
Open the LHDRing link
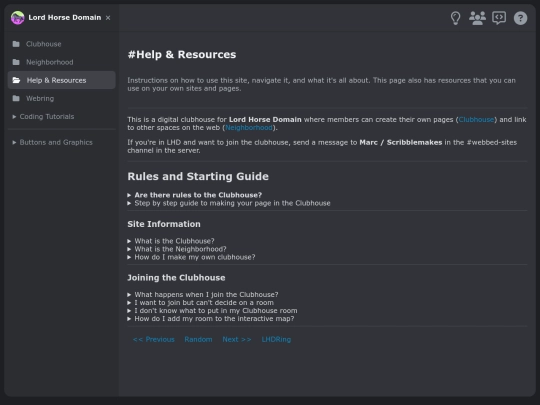(x=276, y=340)
